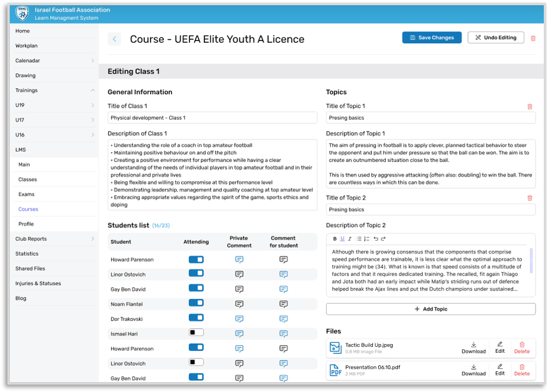Screen dimensions: 549x392
Task: Click the undo arrow in editor toolbar
Action: 376,238
